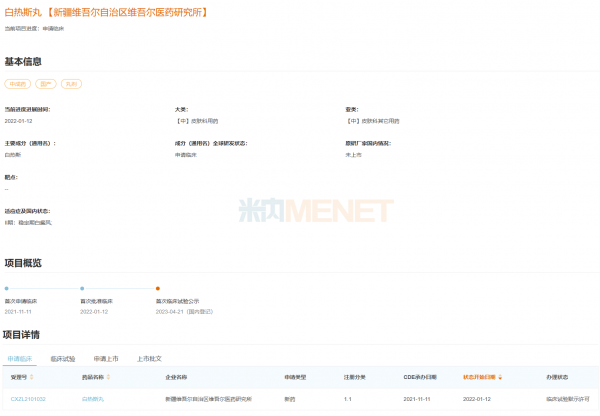Switch to the 临床试验 tab

click(62, 358)
